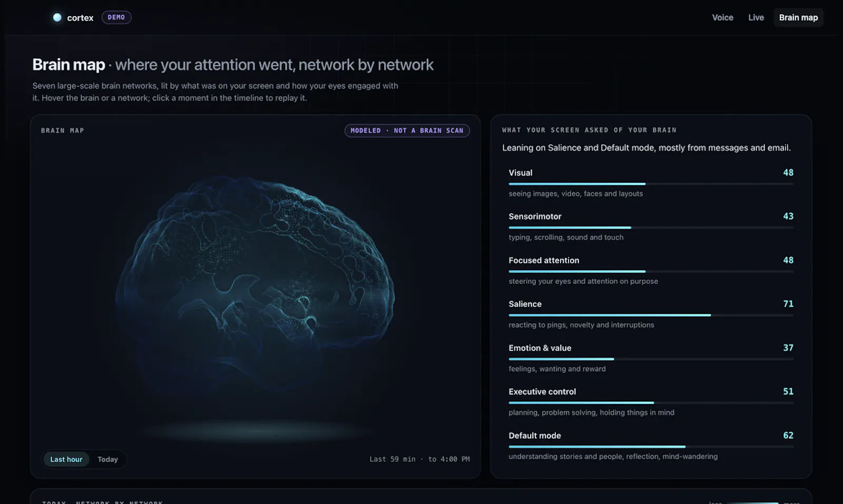Click the Visual score value 48
The image size is (843, 504).
(788, 173)
